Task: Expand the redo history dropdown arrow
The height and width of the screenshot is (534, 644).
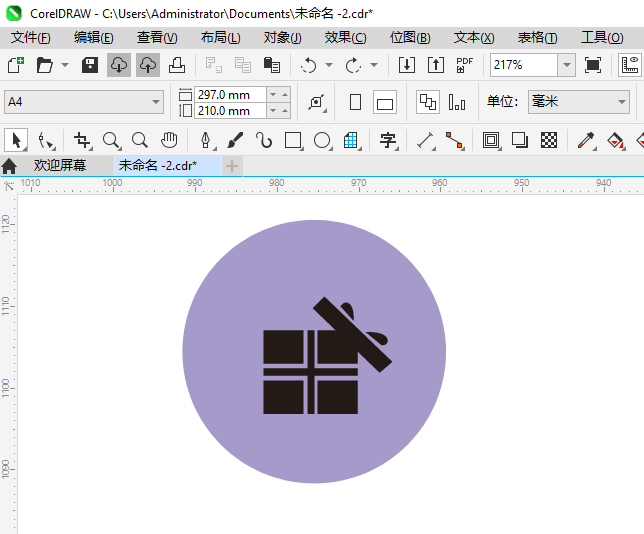Action: click(x=374, y=65)
